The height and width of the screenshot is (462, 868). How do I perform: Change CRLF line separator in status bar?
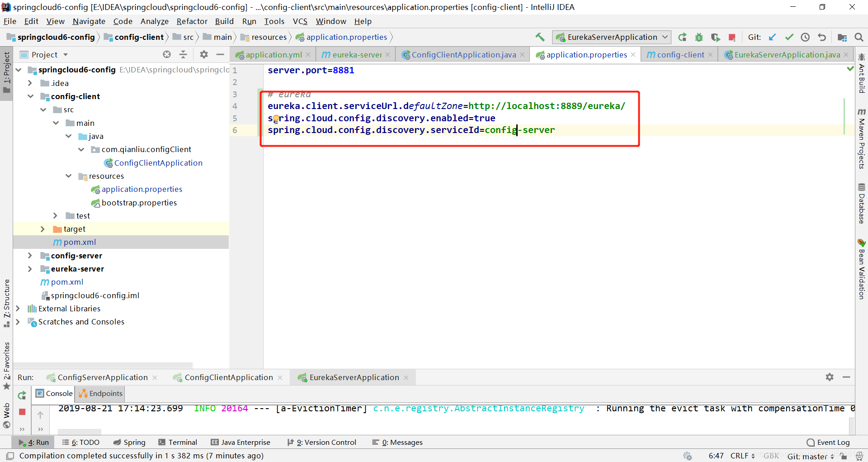tap(742, 456)
